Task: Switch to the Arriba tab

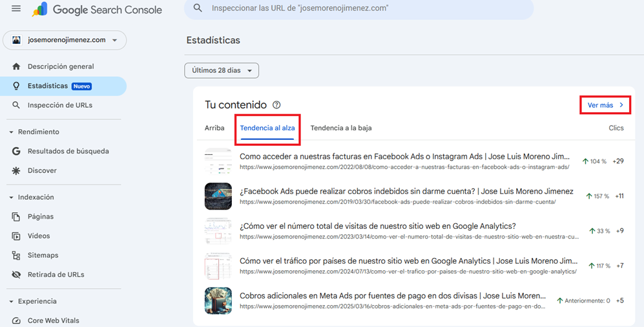Action: [214, 128]
